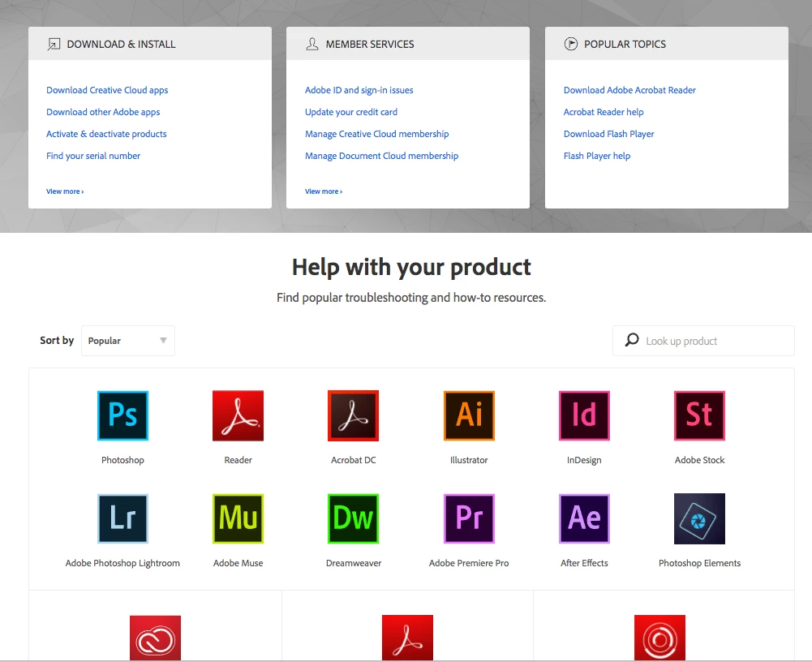The width and height of the screenshot is (812, 662).
Task: Open Manage Creative Cloud membership link
Action: [x=377, y=134]
